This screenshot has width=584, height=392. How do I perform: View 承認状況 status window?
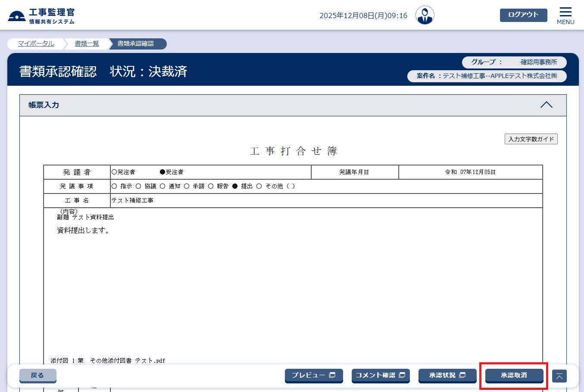(x=447, y=375)
